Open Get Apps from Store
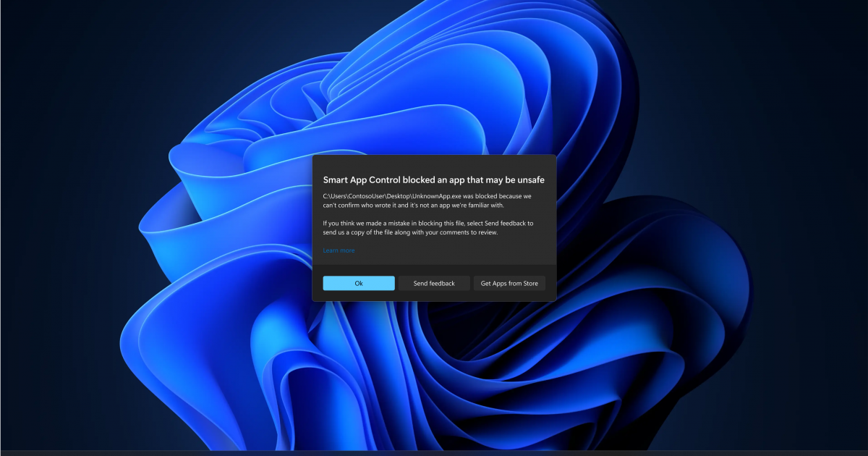The width and height of the screenshot is (868, 456). [509, 284]
